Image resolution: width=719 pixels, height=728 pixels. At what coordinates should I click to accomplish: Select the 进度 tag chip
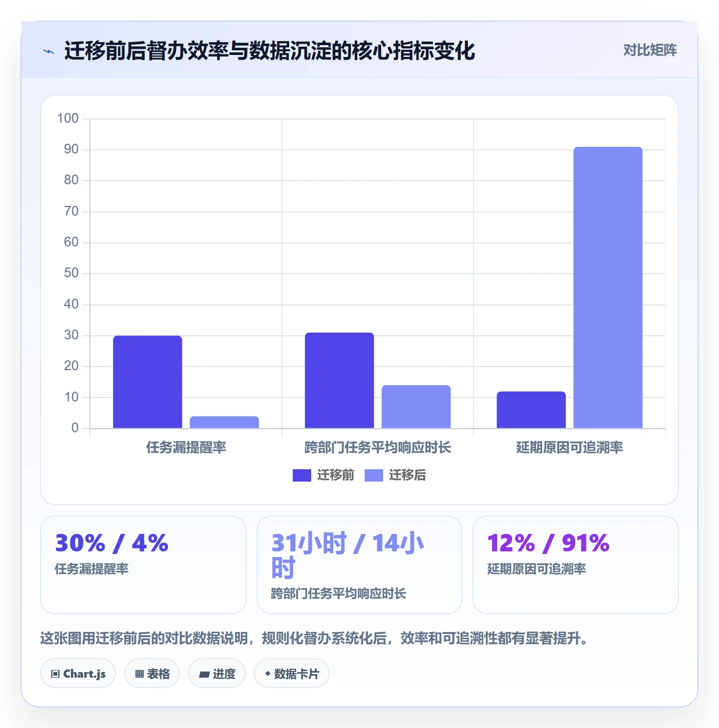pyautogui.click(x=217, y=673)
